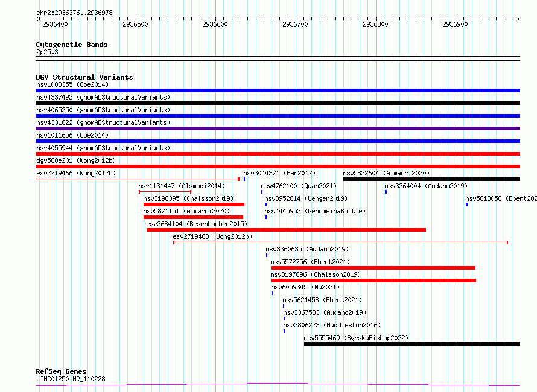The image size is (537, 392).
Task: Open nsv3360635 (Audano2019) label
Action: [x=307, y=249]
